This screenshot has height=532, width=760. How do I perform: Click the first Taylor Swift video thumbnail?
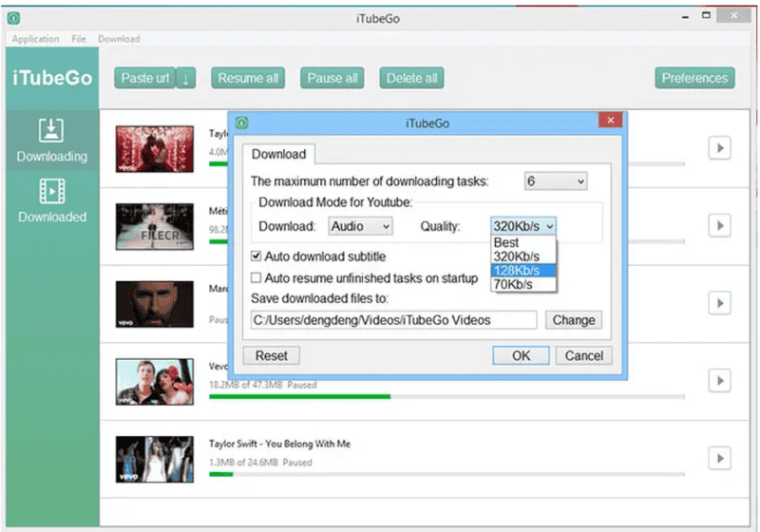coord(155,149)
